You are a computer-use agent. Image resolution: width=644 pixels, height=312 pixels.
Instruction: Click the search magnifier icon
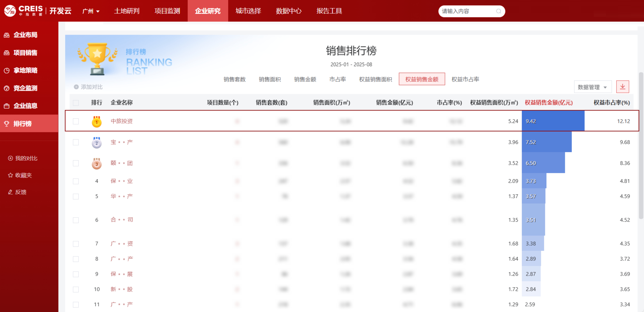pyautogui.click(x=498, y=11)
